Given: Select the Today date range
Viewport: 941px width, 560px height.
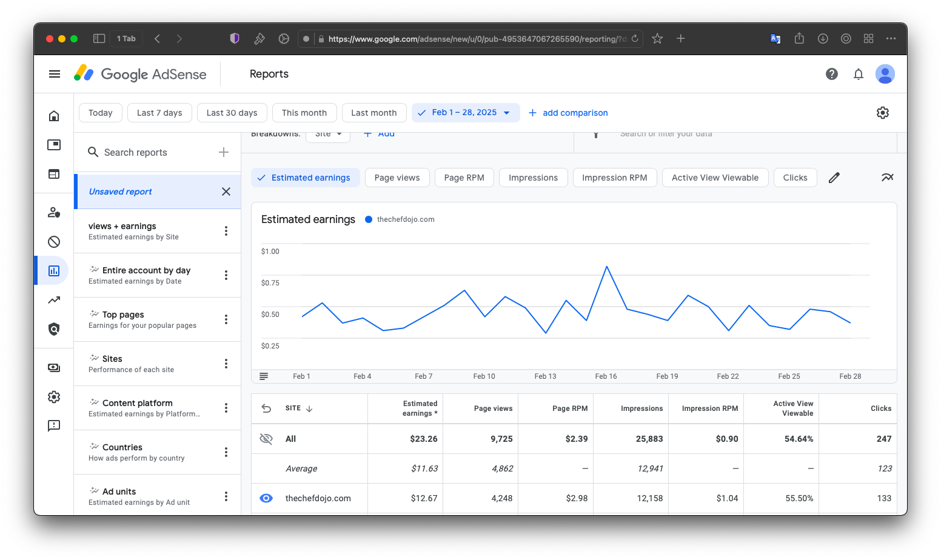Looking at the screenshot, I should click(101, 113).
